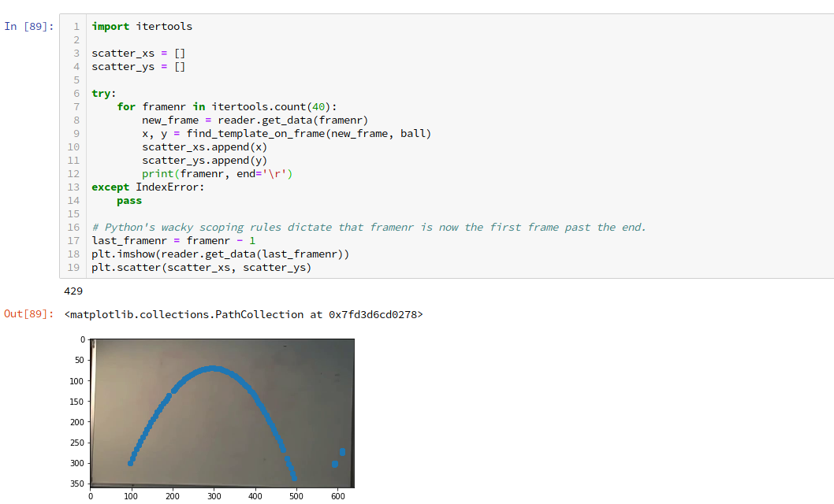Click the try: keyword in code
The height and width of the screenshot is (504, 834).
pyautogui.click(x=103, y=93)
